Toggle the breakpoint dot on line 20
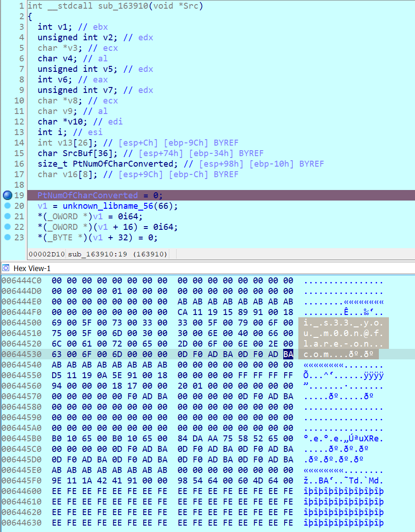Viewport: 415px width, 532px height. (7, 206)
